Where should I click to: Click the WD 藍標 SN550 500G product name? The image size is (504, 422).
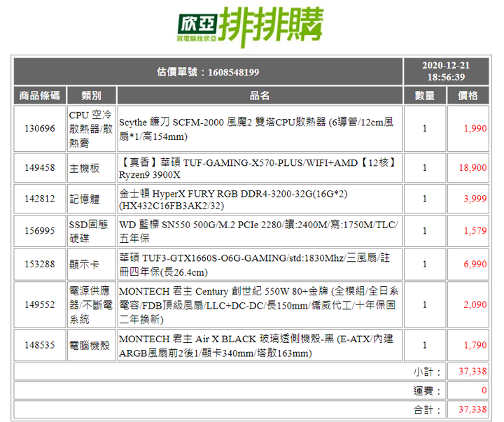click(x=260, y=232)
